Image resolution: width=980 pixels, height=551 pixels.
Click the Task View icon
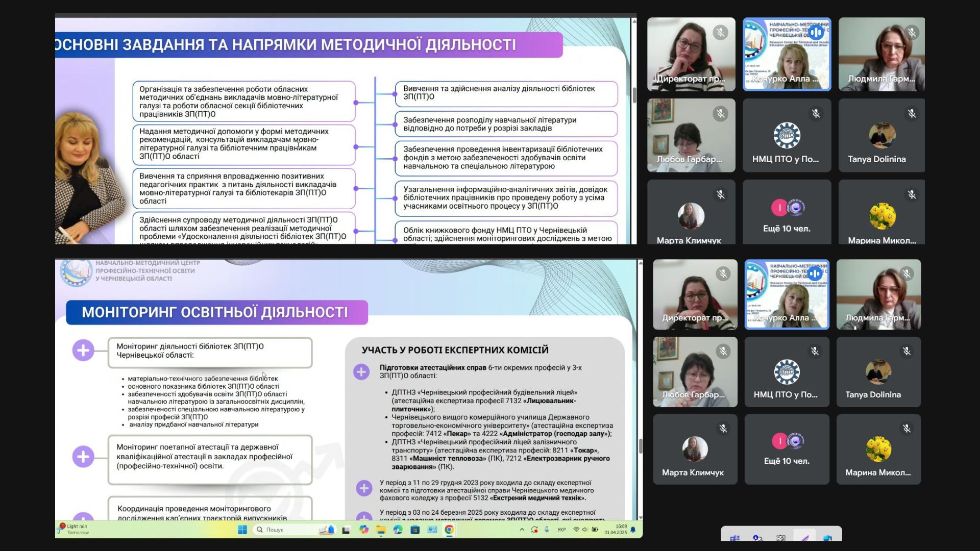(346, 530)
